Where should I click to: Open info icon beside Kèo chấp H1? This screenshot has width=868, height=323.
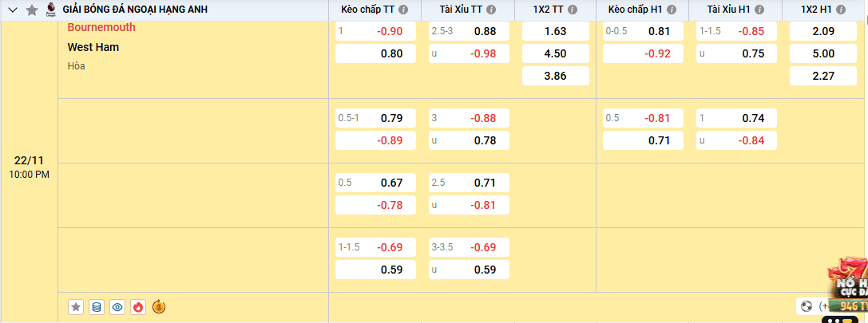[x=671, y=10]
